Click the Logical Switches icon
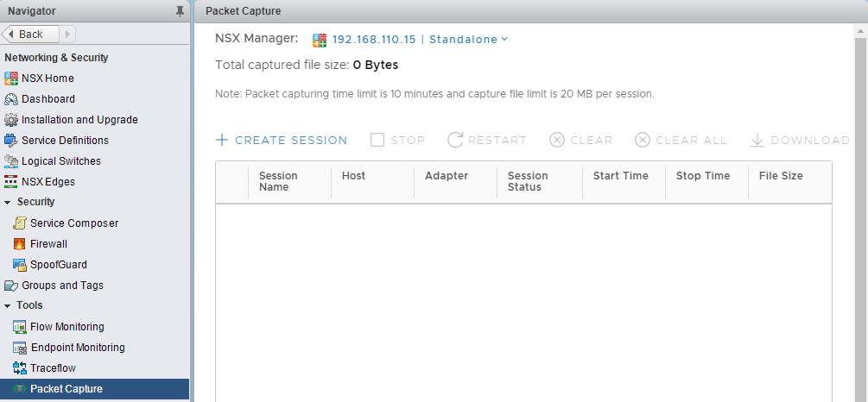The height and width of the screenshot is (402, 868). click(x=11, y=161)
